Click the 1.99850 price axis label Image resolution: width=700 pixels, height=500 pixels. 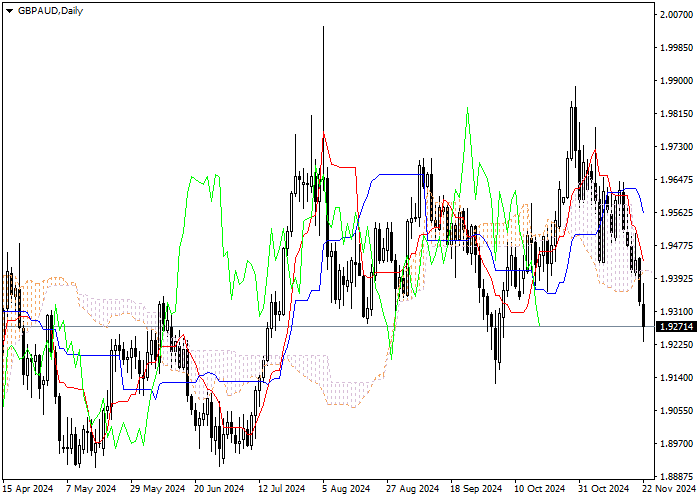click(676, 48)
